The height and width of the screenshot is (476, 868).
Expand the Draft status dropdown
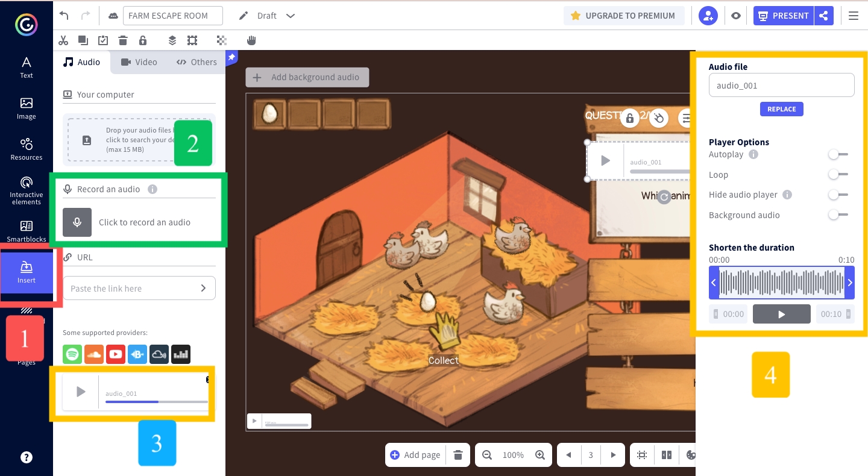tap(291, 16)
